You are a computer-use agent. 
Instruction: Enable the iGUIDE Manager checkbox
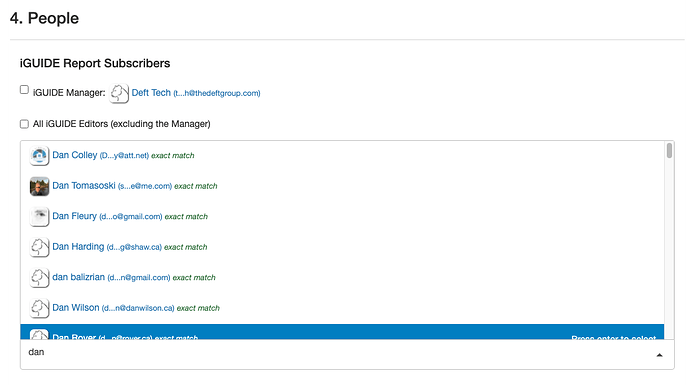click(x=24, y=90)
